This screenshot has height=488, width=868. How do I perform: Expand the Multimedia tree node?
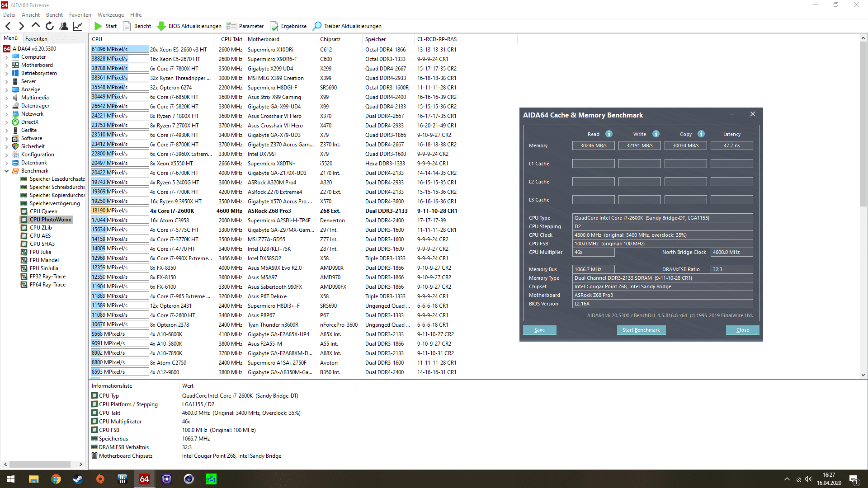pyautogui.click(x=6, y=98)
